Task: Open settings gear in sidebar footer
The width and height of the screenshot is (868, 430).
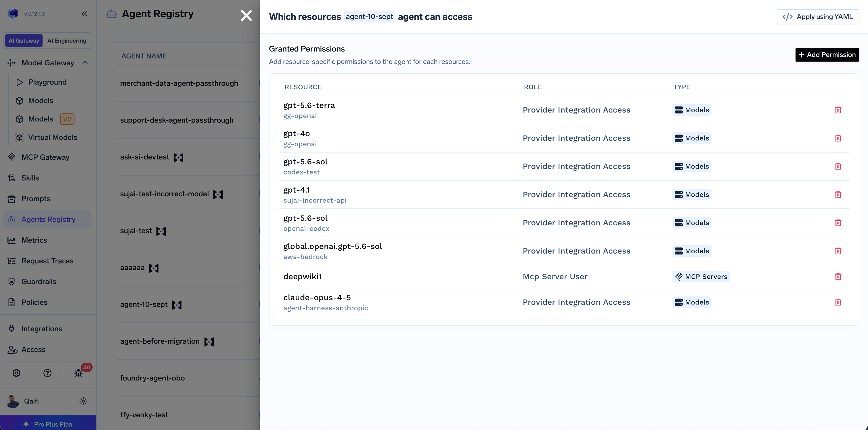Action: coord(16,373)
